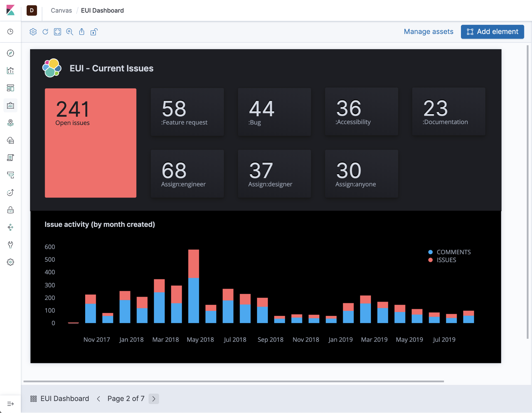Open the share workpad icon
The height and width of the screenshot is (413, 532).
82,32
